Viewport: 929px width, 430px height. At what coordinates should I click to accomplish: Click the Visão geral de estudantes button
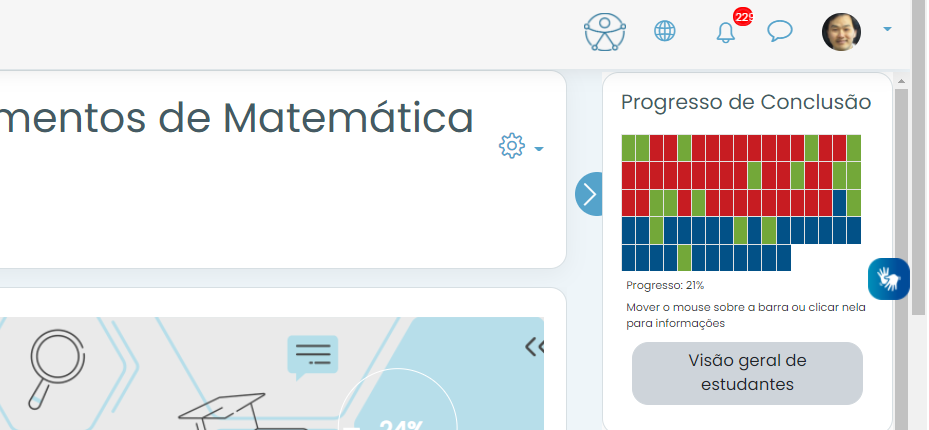pos(747,373)
